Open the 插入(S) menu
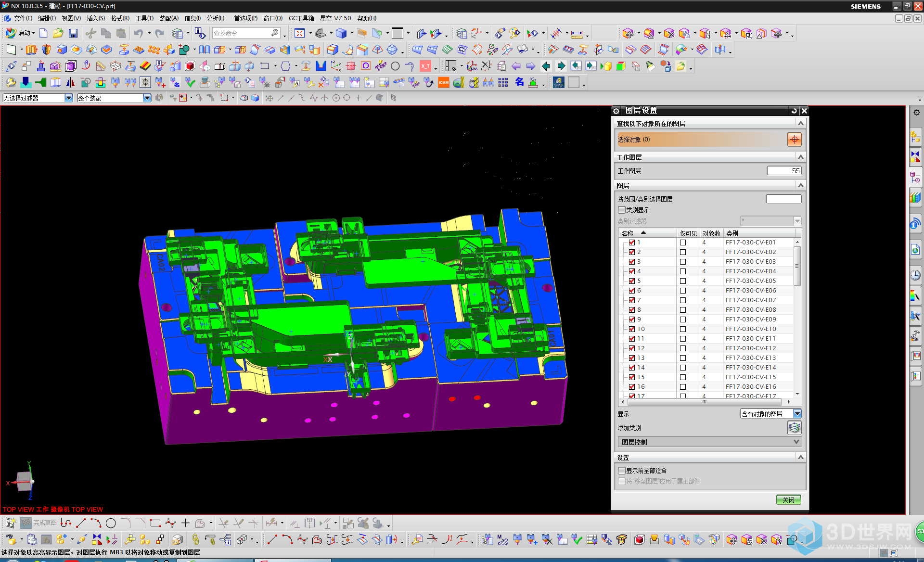 coord(96,18)
